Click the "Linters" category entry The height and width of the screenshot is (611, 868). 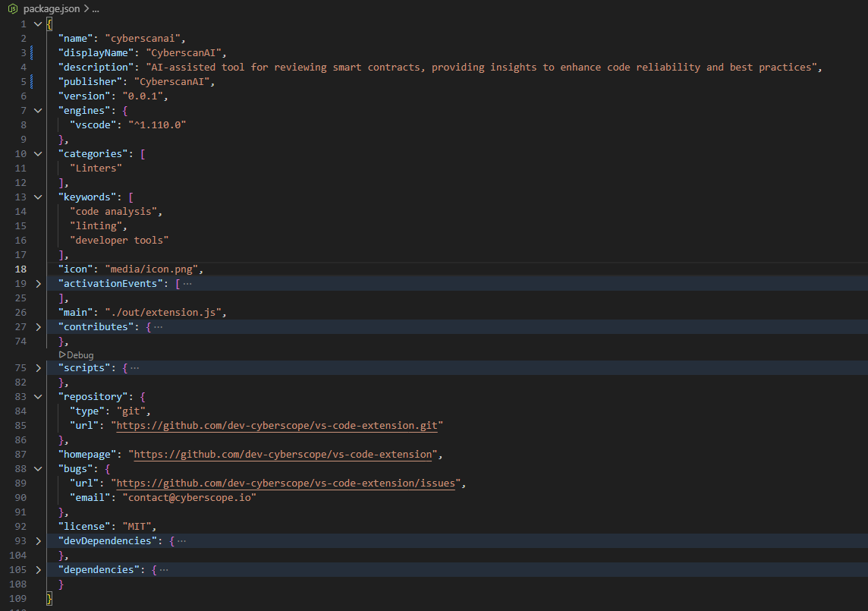(96, 168)
